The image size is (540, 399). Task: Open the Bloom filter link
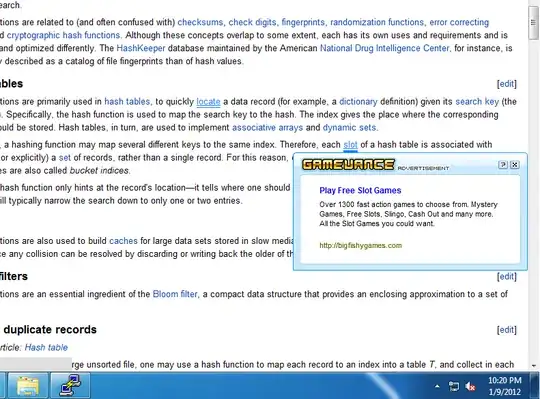(x=175, y=294)
